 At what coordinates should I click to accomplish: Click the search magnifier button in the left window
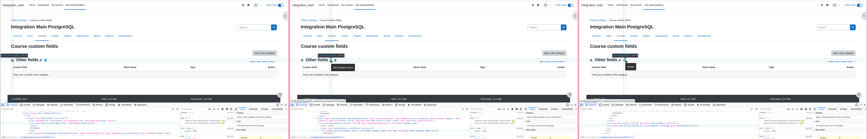click(x=274, y=27)
